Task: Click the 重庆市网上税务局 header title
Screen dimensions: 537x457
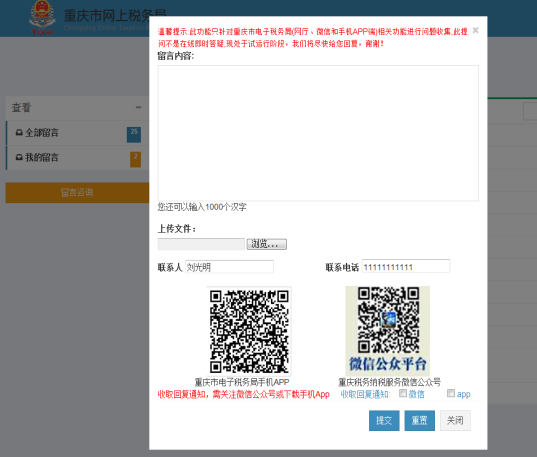Action: coord(115,16)
